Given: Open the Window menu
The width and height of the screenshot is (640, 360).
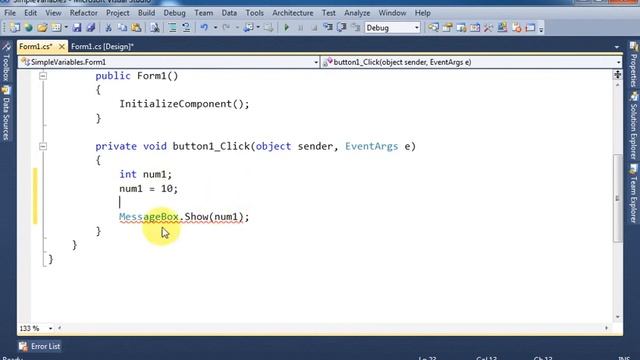Looking at the screenshot, I should tap(392, 13).
